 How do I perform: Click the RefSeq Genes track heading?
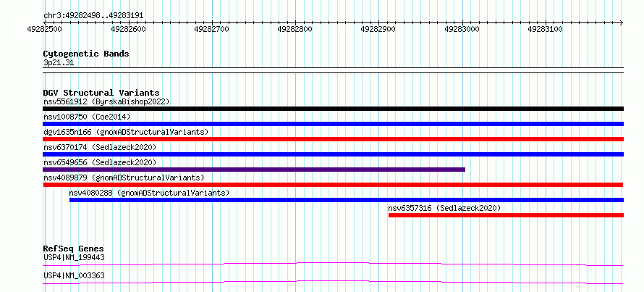click(x=73, y=249)
